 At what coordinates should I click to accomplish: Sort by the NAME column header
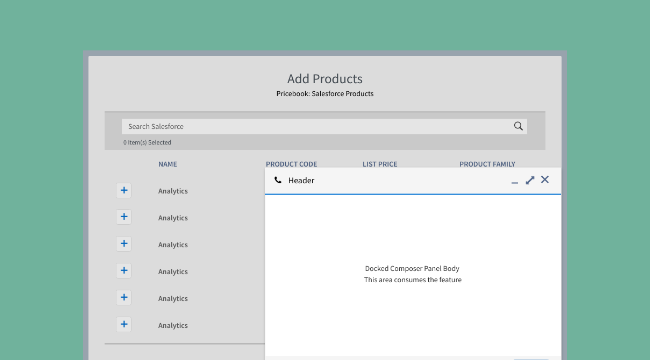click(167, 164)
